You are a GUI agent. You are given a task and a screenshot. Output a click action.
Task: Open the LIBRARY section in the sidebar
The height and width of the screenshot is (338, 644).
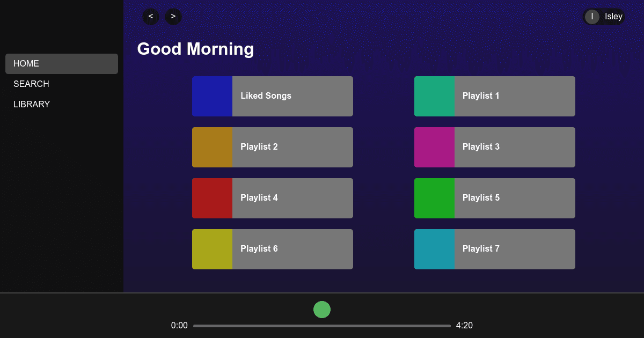(x=31, y=104)
